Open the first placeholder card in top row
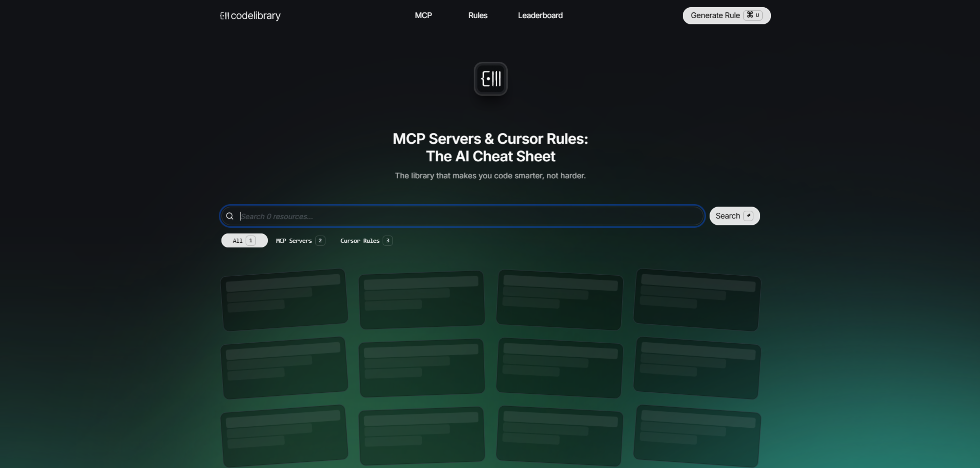Viewport: 980px width, 468px height. click(284, 300)
